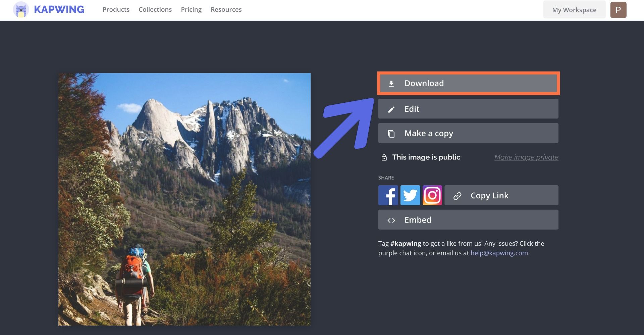The image size is (644, 335).
Task: Click the KAPWING wordmark
Action: [x=59, y=9]
